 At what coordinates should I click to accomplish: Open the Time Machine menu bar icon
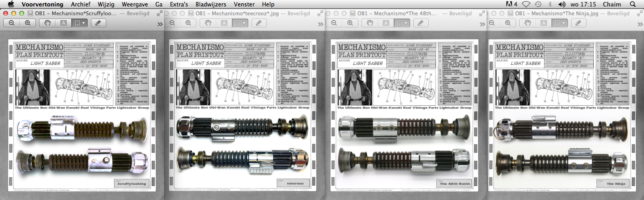(538, 4)
